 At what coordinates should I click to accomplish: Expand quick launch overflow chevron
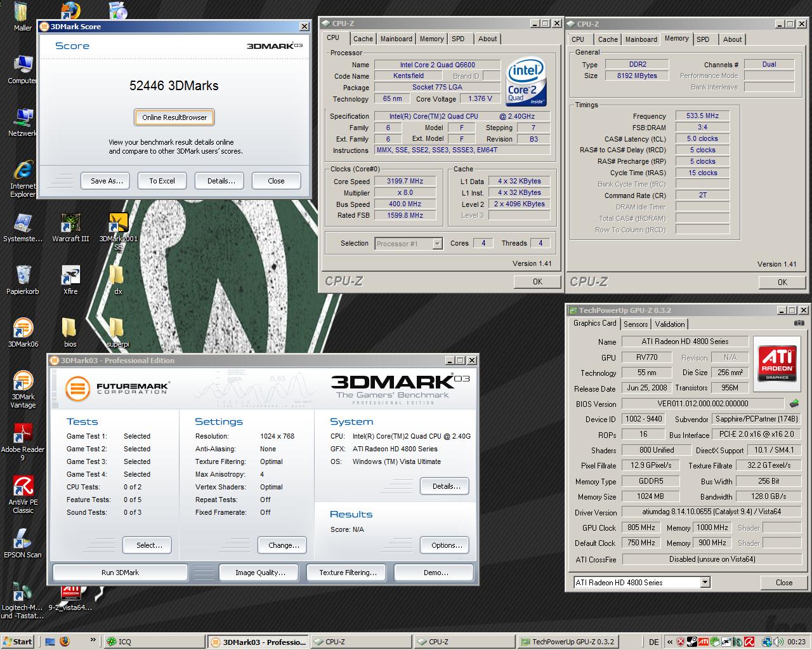pyautogui.click(x=93, y=640)
